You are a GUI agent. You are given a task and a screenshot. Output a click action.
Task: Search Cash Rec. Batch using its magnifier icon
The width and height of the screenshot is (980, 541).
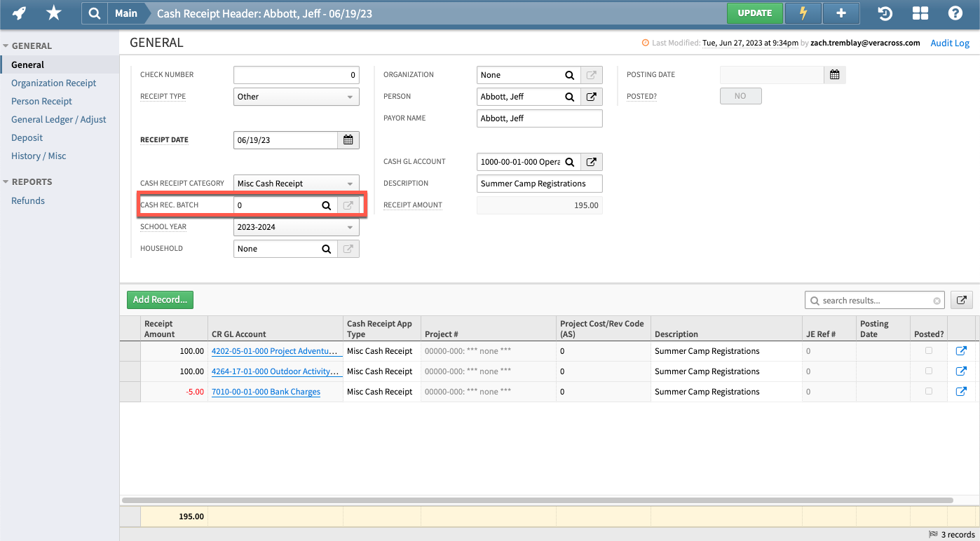[326, 205]
